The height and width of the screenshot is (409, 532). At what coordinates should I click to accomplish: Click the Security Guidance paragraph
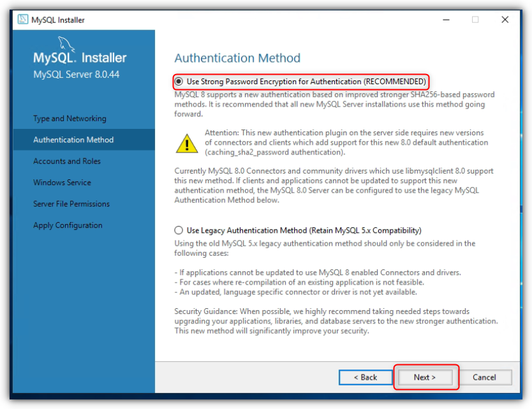[x=336, y=321]
